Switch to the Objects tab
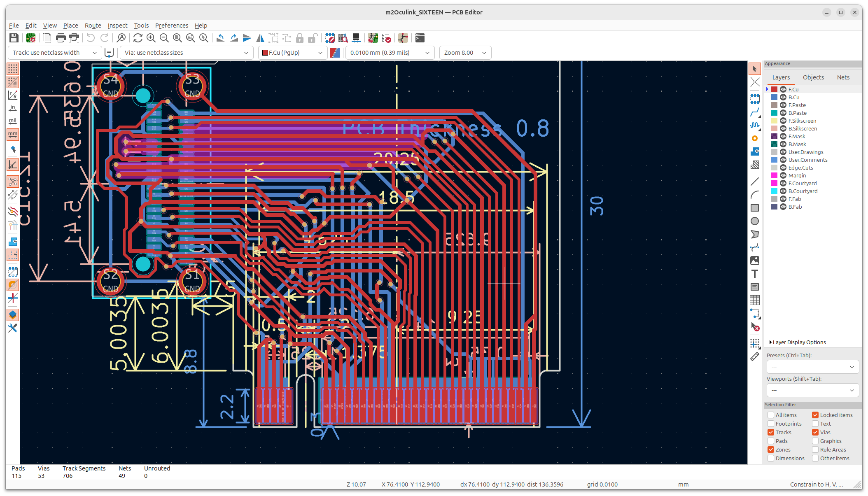868x496 pixels. click(813, 77)
